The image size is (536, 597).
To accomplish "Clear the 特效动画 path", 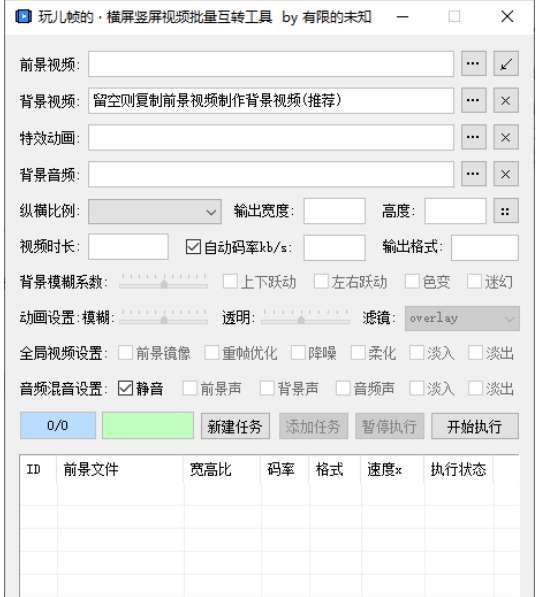I will pyautogui.click(x=506, y=137).
